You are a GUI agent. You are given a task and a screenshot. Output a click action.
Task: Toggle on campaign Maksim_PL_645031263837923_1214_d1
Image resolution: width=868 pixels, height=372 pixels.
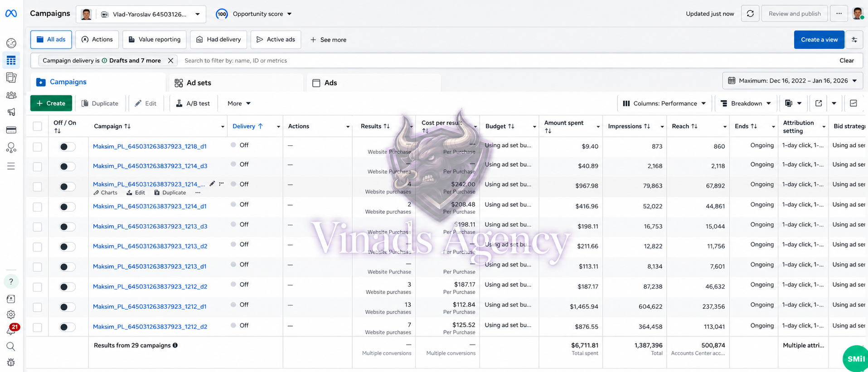pyautogui.click(x=67, y=207)
